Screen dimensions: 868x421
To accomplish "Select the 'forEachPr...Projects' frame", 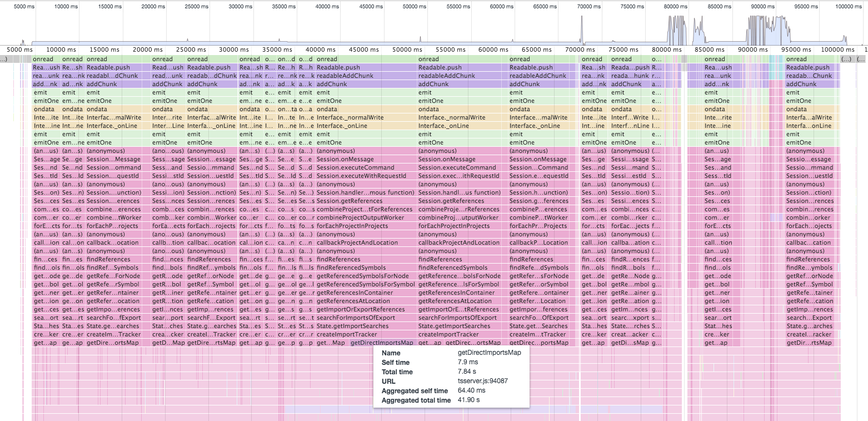I will (539, 226).
